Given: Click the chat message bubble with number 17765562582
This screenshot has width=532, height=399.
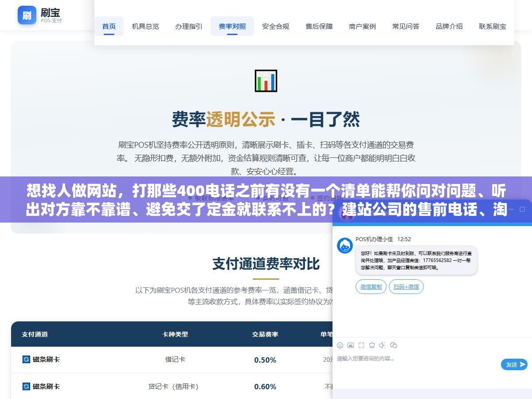Looking at the screenshot, I should coord(416,261).
